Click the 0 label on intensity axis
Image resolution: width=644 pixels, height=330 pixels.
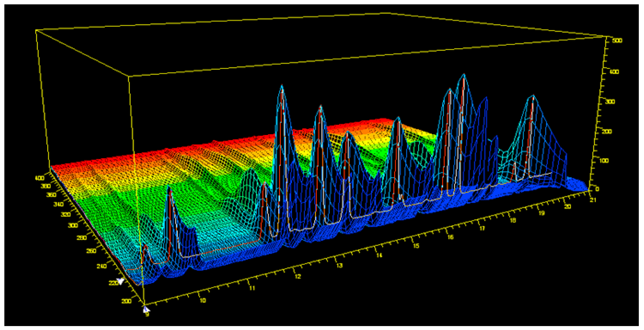[598, 189]
